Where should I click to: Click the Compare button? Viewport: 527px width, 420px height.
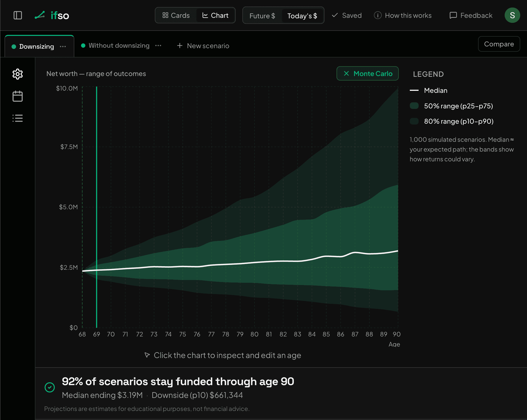499,44
